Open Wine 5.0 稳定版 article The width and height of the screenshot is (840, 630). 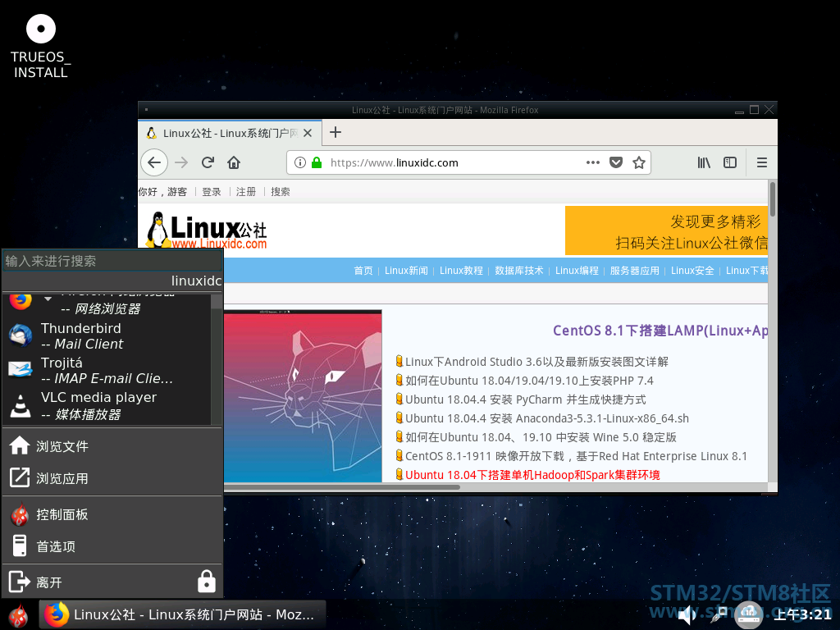click(541, 437)
